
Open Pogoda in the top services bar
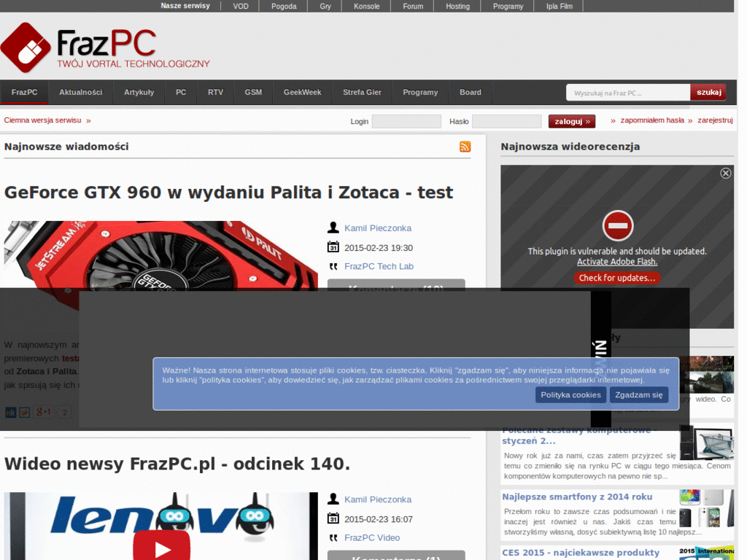click(284, 6)
